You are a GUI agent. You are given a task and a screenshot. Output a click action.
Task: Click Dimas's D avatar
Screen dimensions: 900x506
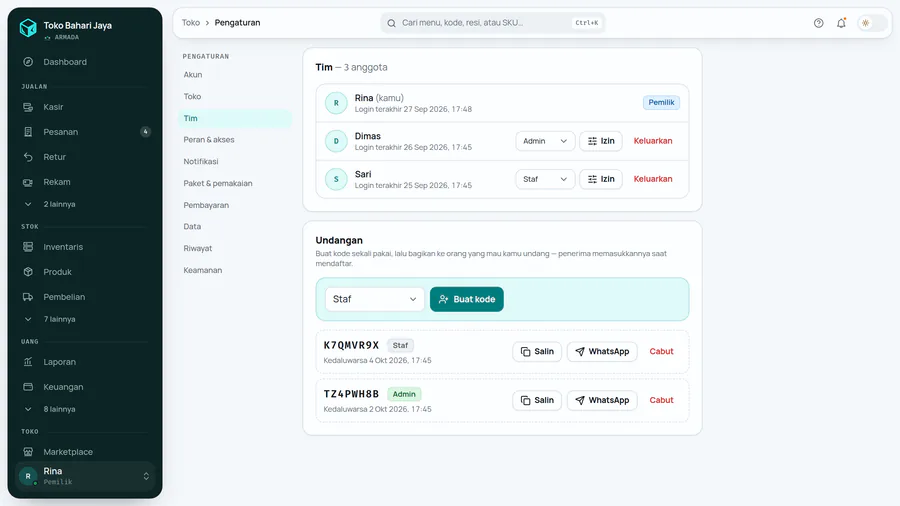coord(336,141)
